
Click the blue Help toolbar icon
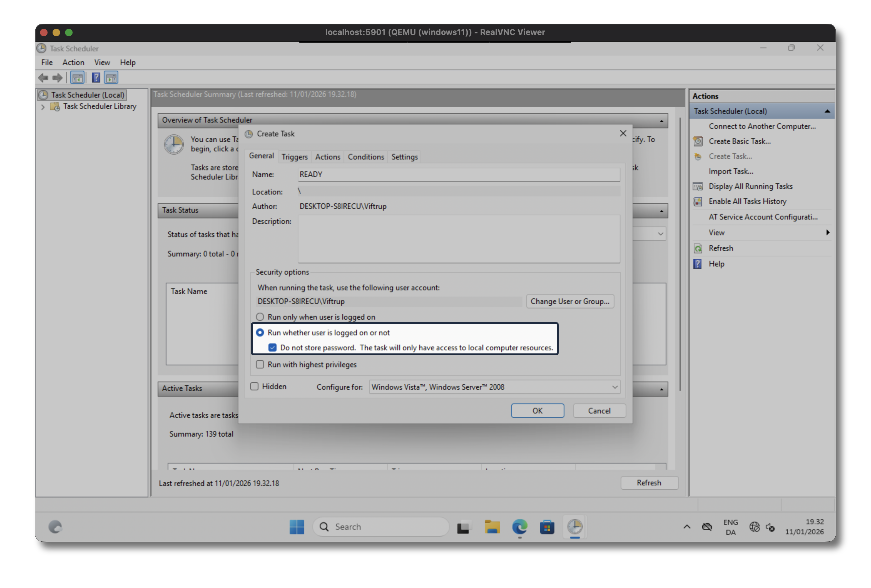[96, 78]
